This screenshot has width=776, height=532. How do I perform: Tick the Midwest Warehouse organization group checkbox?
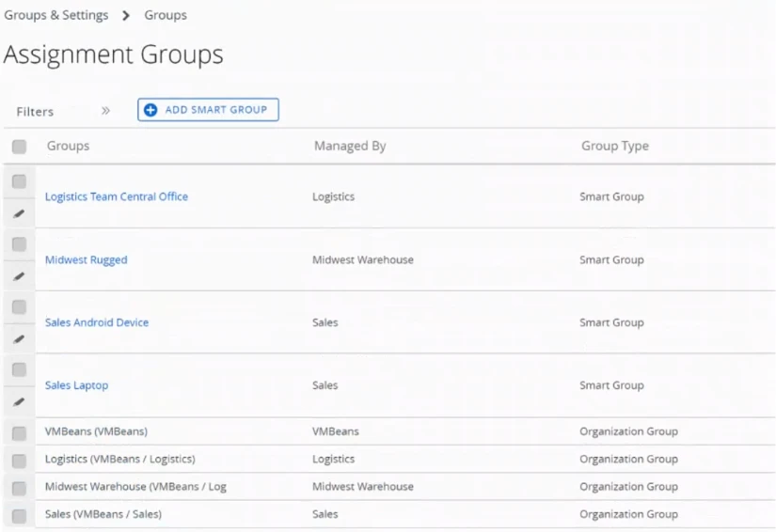19,488
